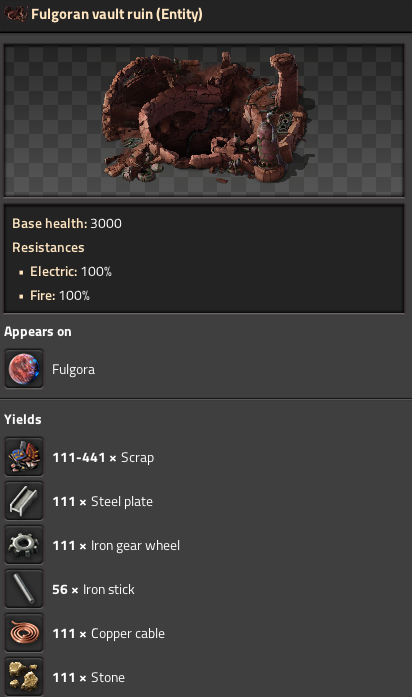Viewport: 412px width, 697px height.
Task: Select the Iron gear wheel label
Action: point(116,545)
